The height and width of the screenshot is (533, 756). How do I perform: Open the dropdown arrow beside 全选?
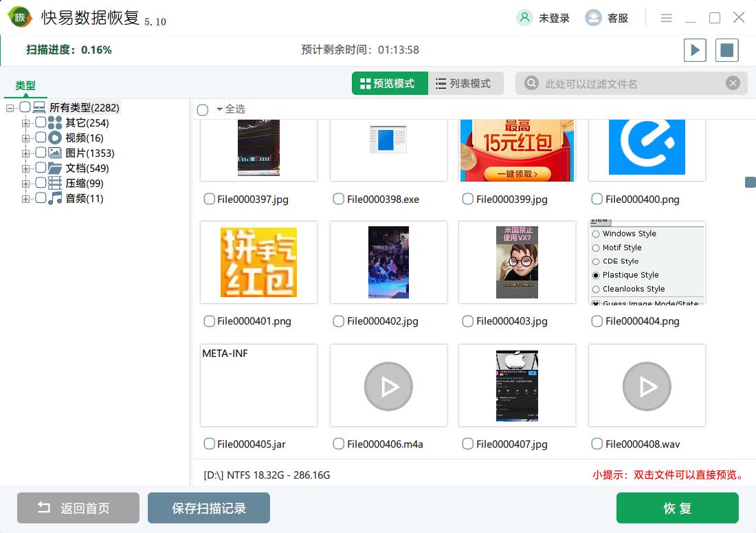[x=219, y=109]
